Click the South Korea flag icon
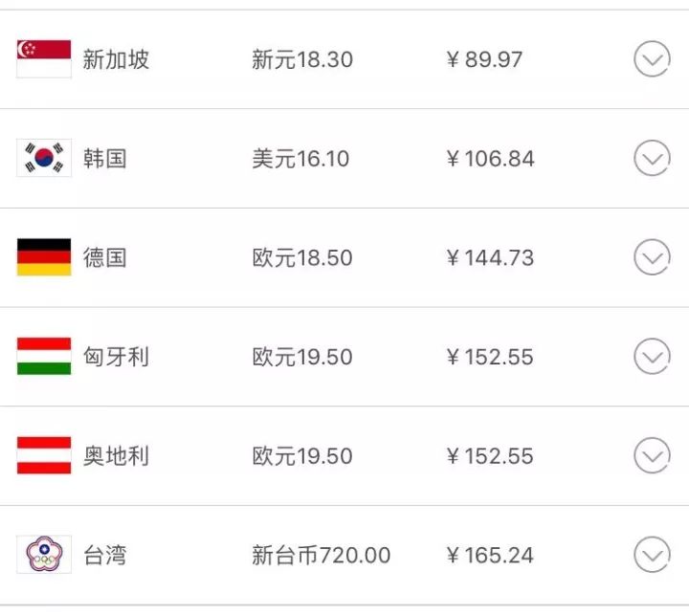The image size is (689, 616). pyautogui.click(x=44, y=159)
